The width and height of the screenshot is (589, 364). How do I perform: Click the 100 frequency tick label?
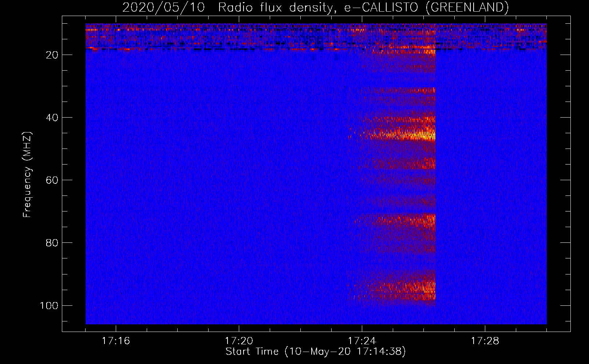49,305
